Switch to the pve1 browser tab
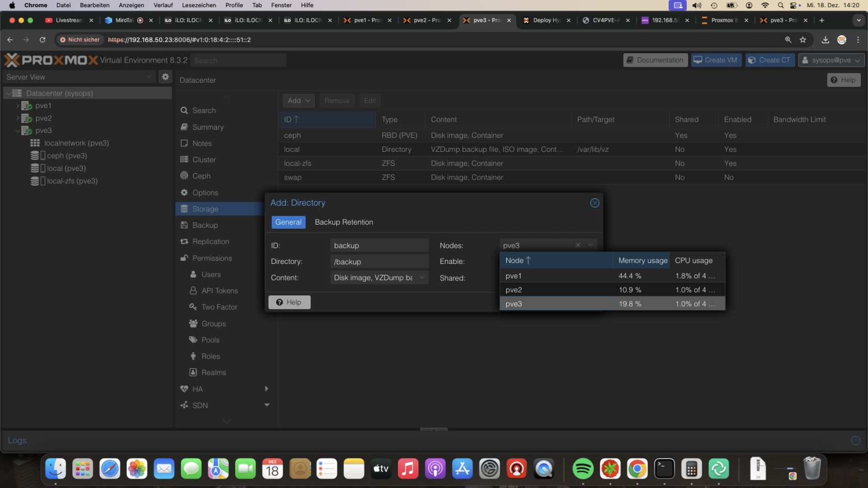 tap(367, 20)
